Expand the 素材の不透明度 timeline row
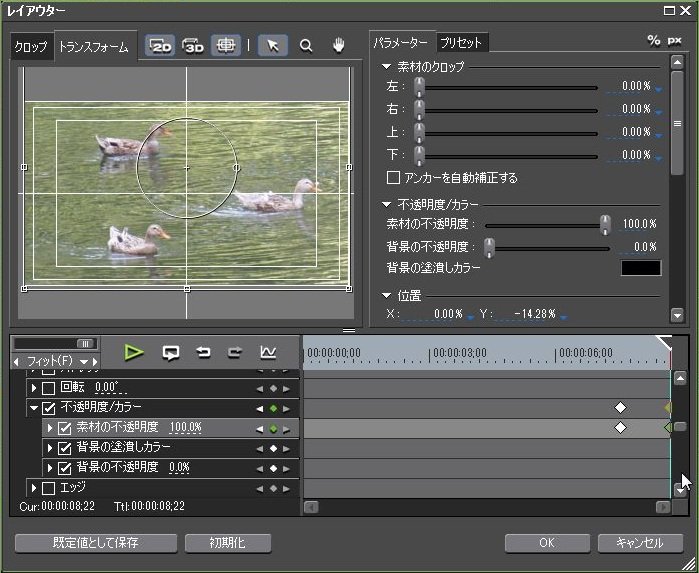Viewport: 699px width, 573px height. click(x=50, y=428)
